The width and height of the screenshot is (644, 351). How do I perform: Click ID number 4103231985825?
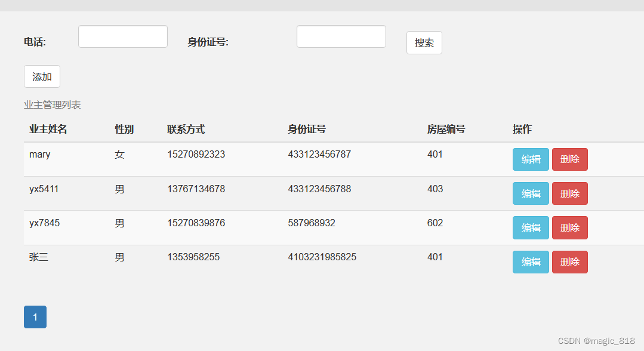322,257
